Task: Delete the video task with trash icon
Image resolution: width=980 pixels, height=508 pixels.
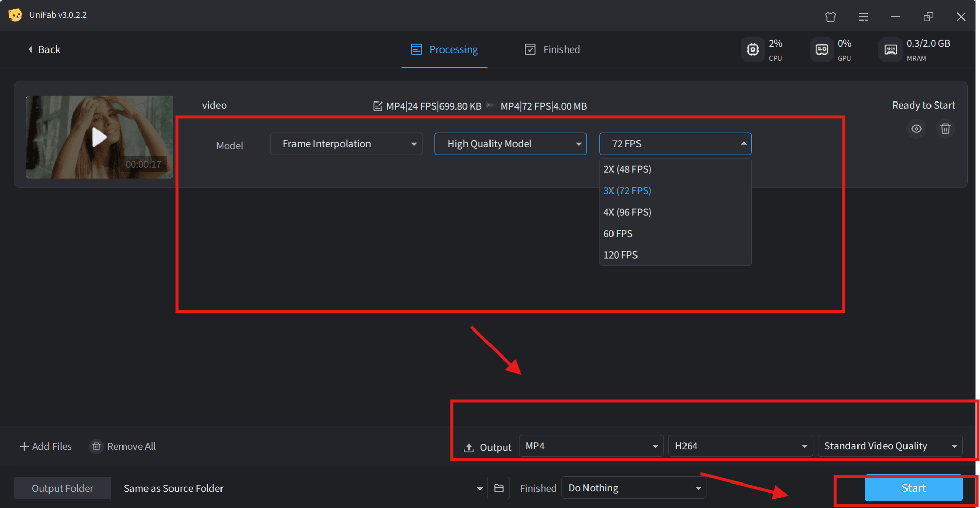Action: coord(945,129)
